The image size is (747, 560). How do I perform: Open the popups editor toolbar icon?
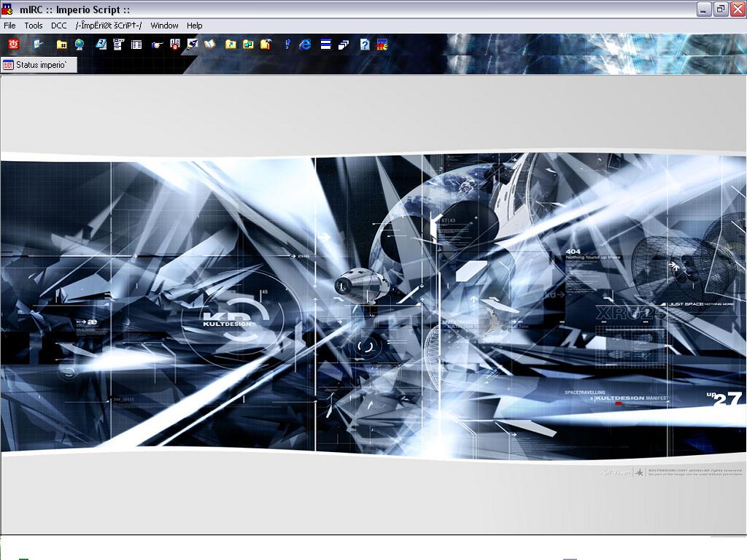pyautogui.click(x=119, y=44)
